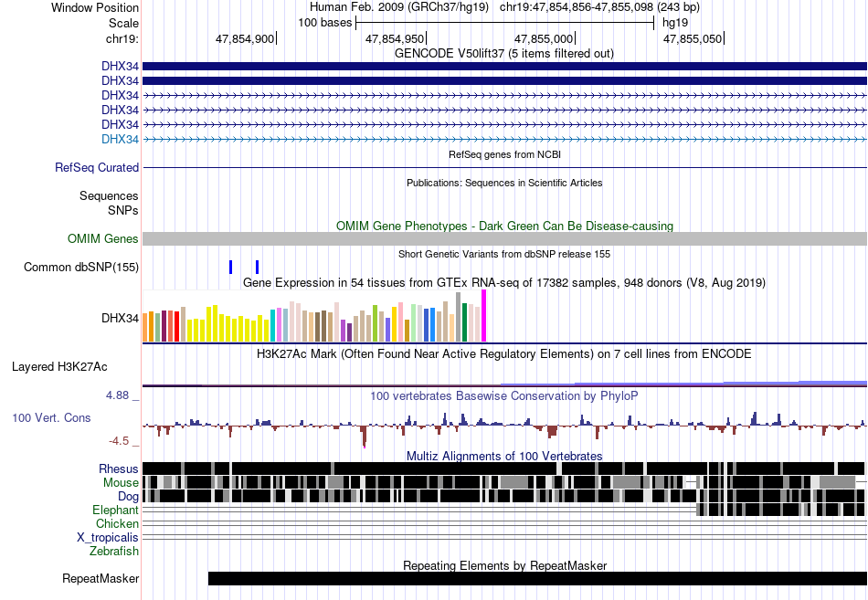Click the tall gray bar in GTEx chart
Screen dimensions: 868x600
[x=459, y=317]
